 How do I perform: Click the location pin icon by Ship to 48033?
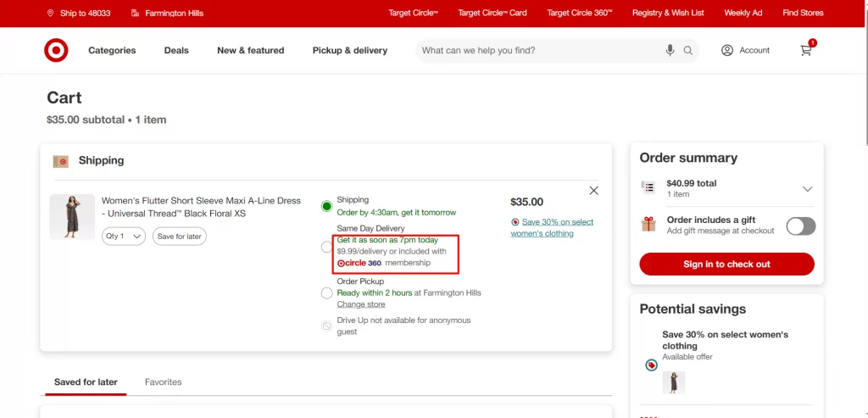point(50,13)
